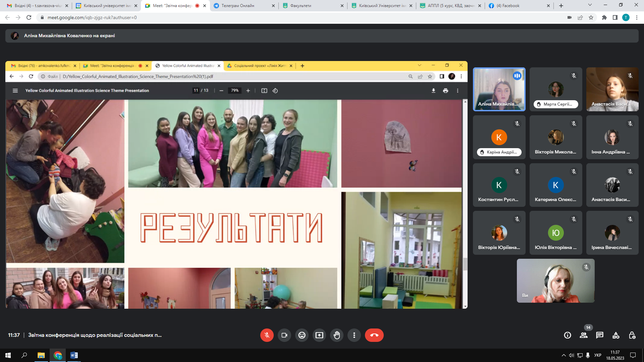
Task: Click Аліна Михайлівна participant tile
Action: click(x=499, y=89)
